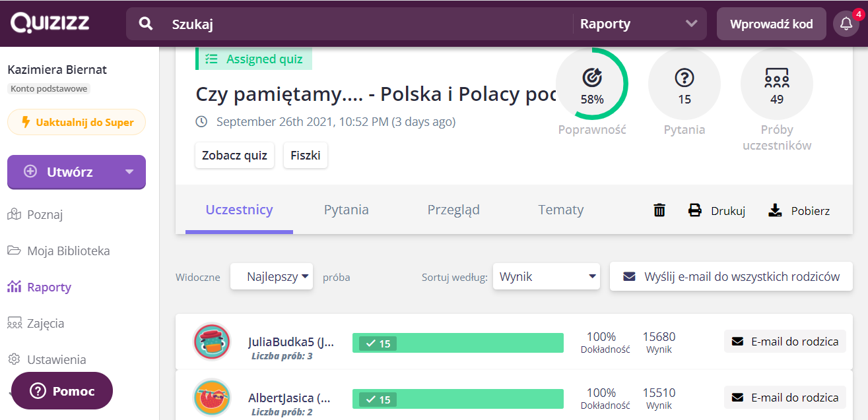
Task: Click the search magnifier icon
Action: click(146, 24)
